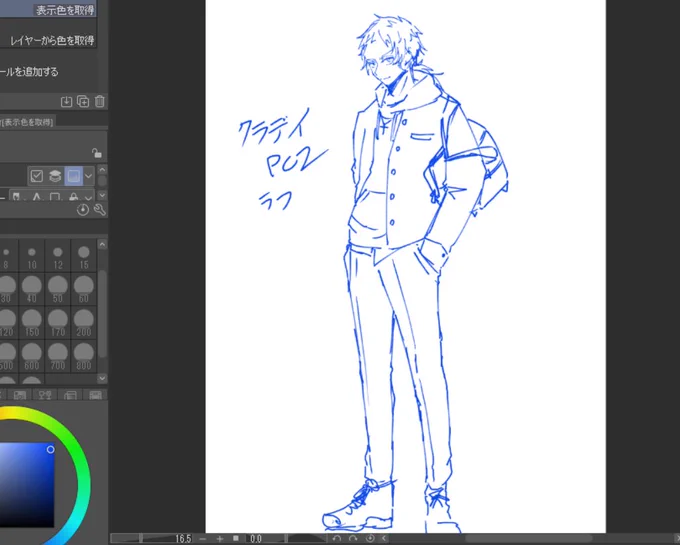Select brush size 600 preset

[32, 356]
